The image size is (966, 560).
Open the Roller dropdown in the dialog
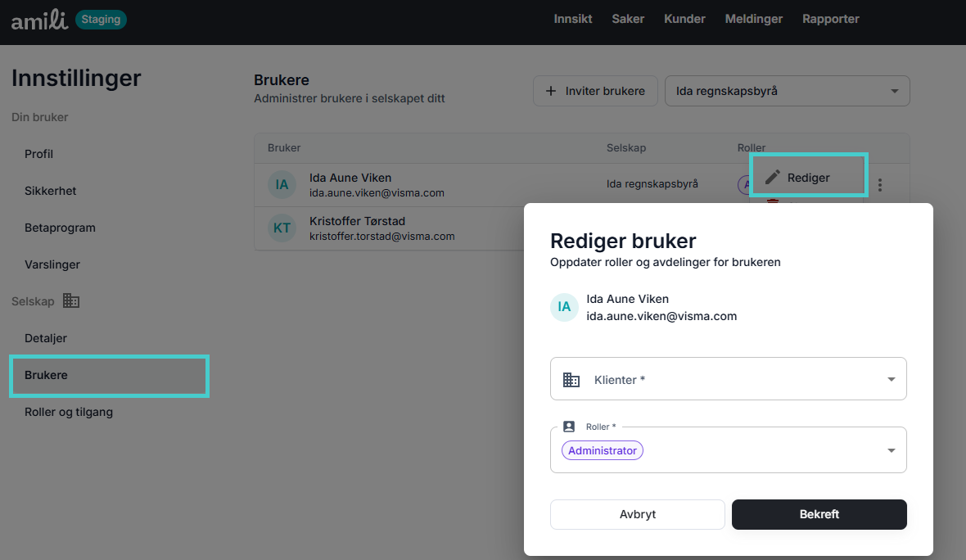[729, 449]
